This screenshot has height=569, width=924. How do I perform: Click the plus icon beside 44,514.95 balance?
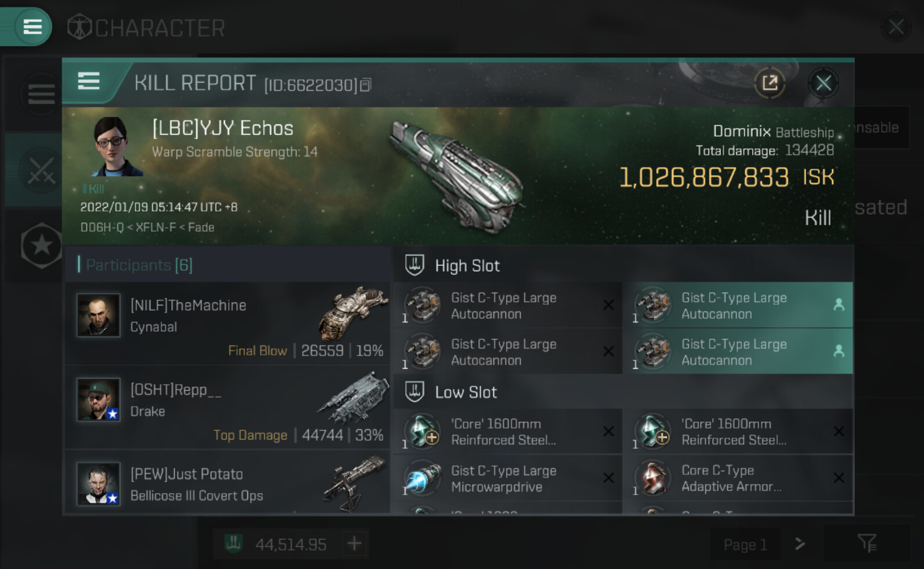pos(354,544)
